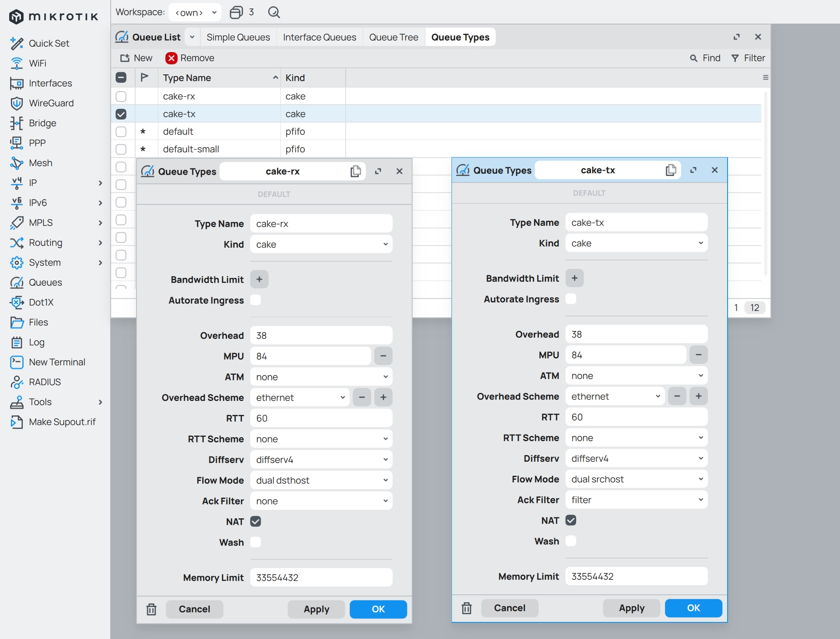The image size is (840, 639).
Task: Delete cake-rx using trash icon
Action: click(151, 609)
